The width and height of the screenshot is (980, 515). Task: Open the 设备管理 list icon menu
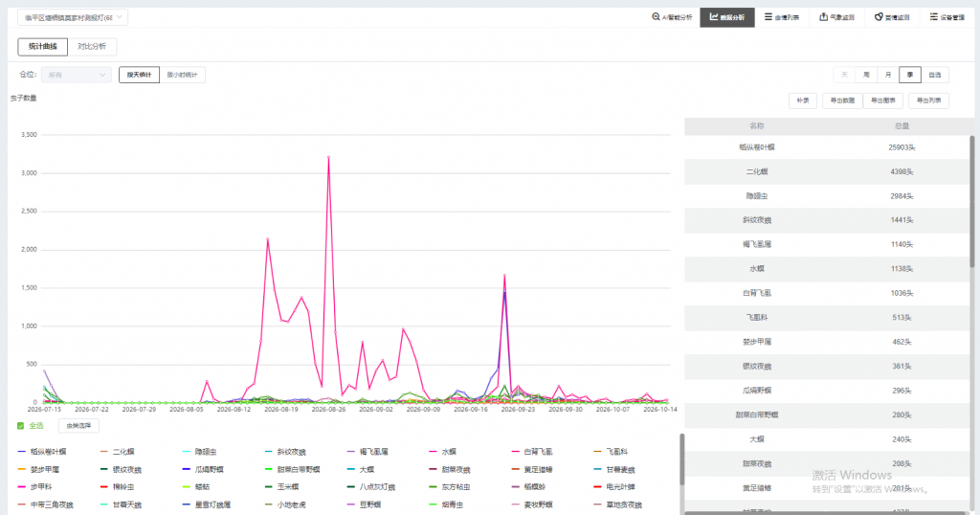pos(934,17)
